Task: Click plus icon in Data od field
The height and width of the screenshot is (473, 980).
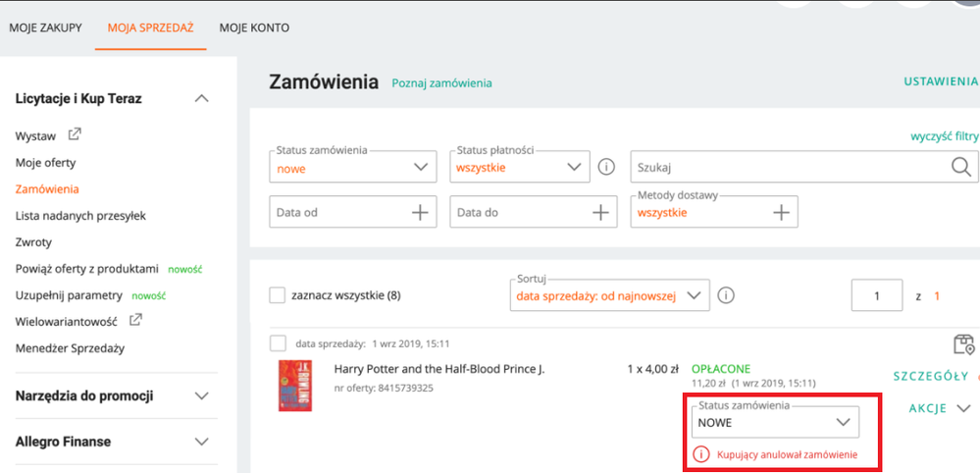Action: point(420,212)
